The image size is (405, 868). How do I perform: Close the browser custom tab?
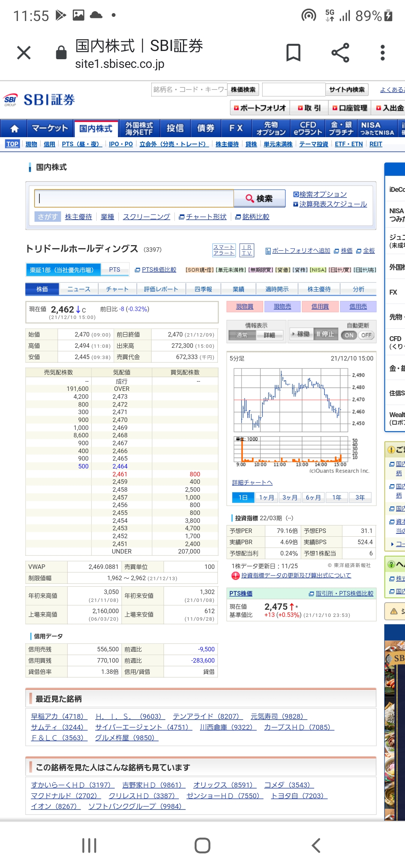click(24, 52)
